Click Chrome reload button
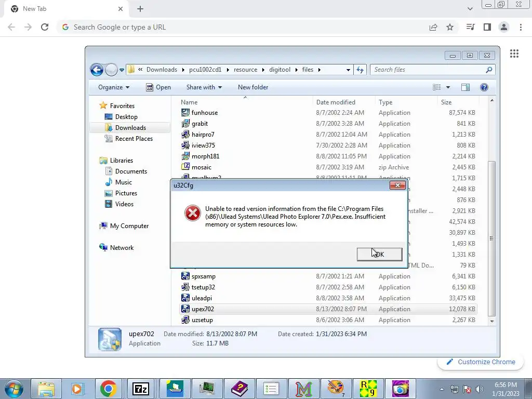Viewport: 532px width, 399px height. (45, 27)
